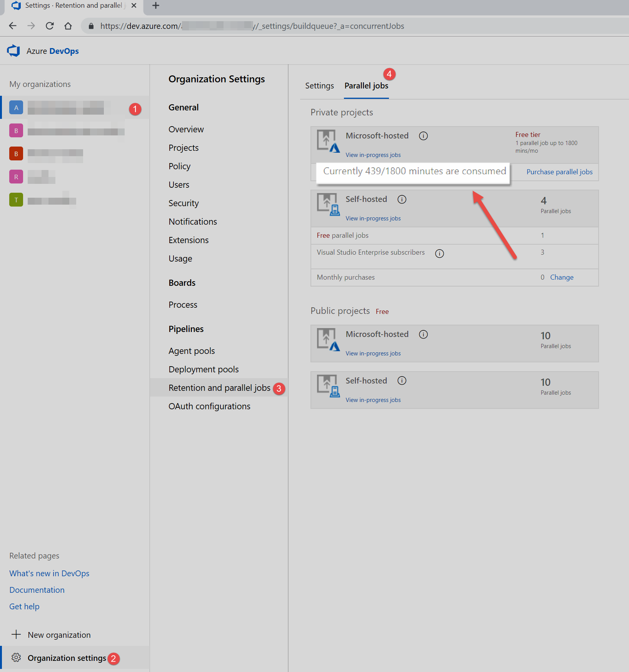This screenshot has height=672, width=629.
Task: Show info for public Self-hosted jobs
Action: pyautogui.click(x=402, y=381)
